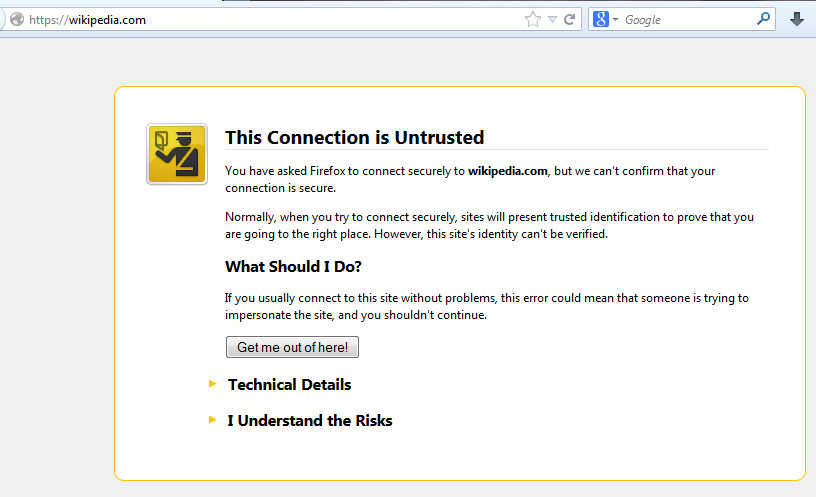Click the search magnifier icon
The image size is (816, 497).
click(x=763, y=19)
